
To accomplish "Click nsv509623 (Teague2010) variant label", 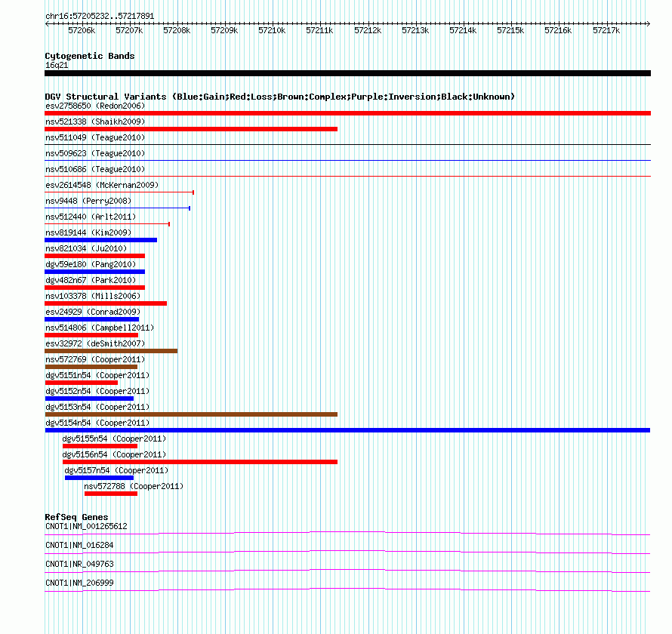I will pyautogui.click(x=95, y=153).
